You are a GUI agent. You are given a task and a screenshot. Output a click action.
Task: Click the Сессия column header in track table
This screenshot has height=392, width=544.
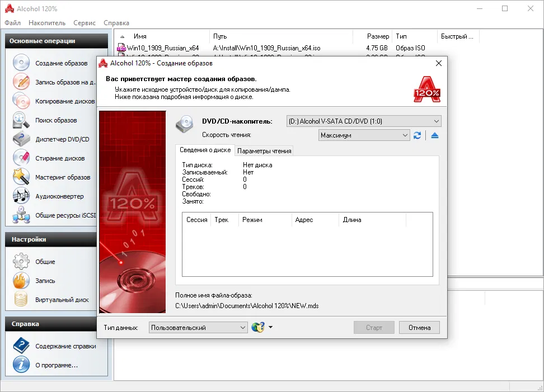point(196,220)
